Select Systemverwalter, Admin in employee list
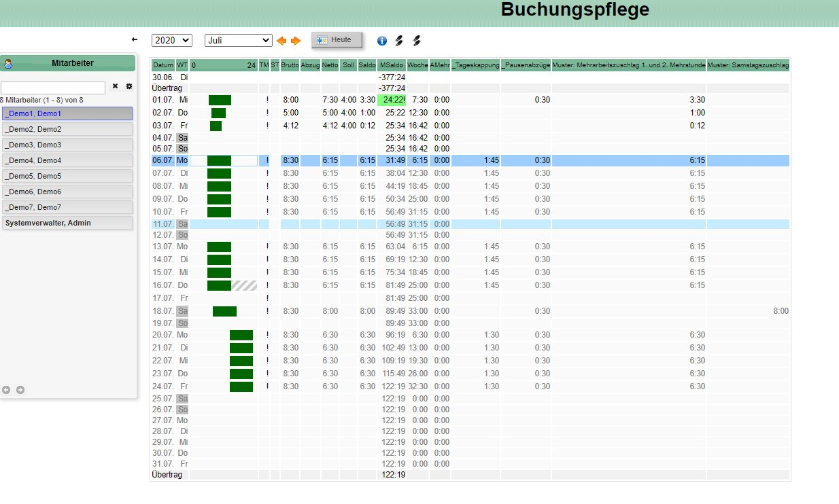839x504 pixels. [x=67, y=223]
